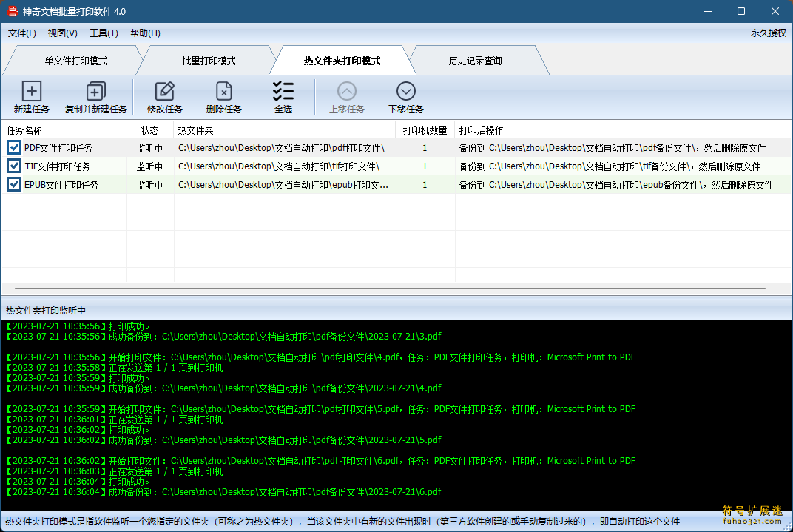Click the 修改任务 (edit task) icon

[165, 91]
